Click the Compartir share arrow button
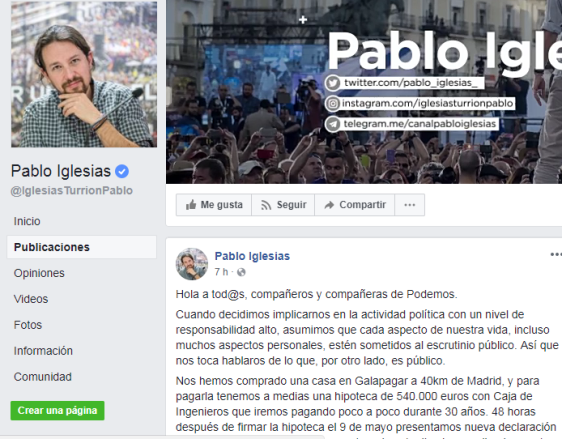562x439 pixels. tap(354, 205)
